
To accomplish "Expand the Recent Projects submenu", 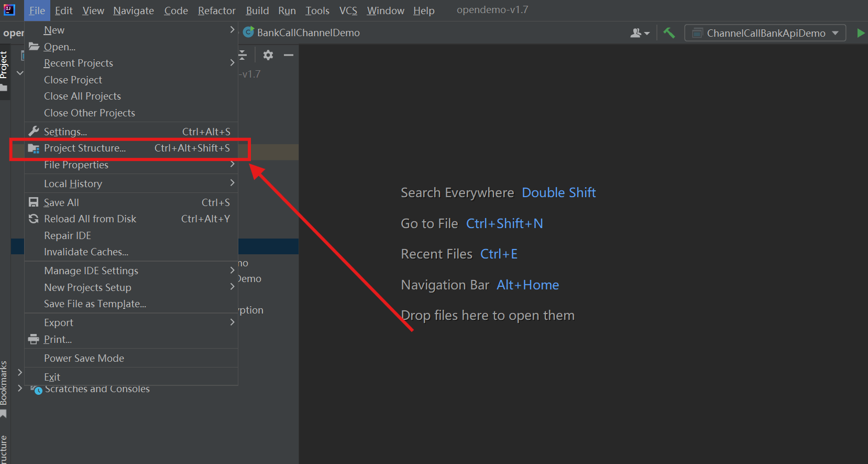I will click(131, 63).
